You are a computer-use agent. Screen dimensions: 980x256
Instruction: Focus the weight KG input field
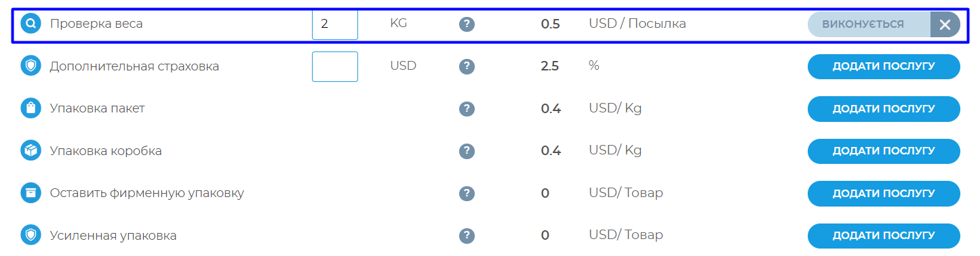[335, 24]
